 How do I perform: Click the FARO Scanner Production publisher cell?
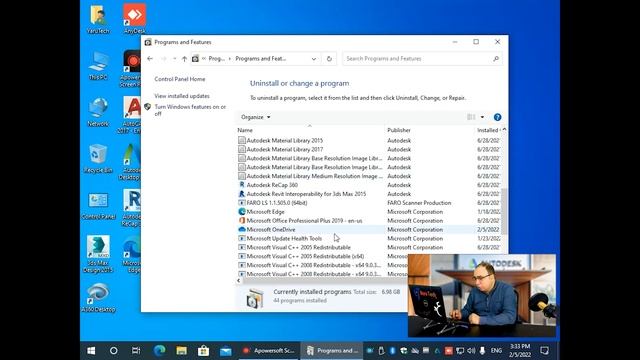(x=419, y=203)
